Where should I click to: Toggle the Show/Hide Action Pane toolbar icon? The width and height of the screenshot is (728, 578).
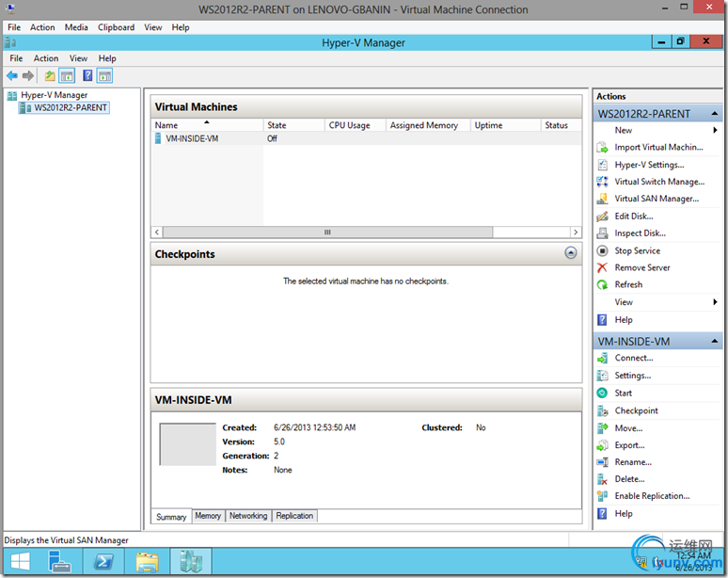tap(105, 75)
